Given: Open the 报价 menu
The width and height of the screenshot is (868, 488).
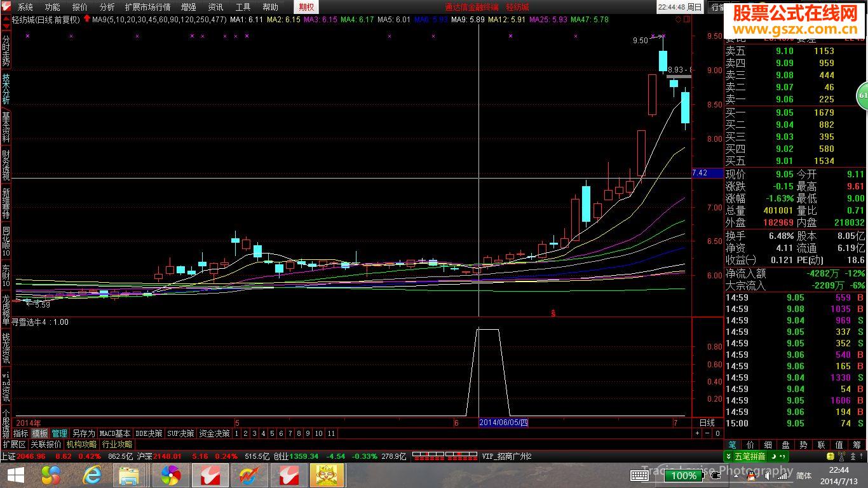Looking at the screenshot, I should tap(80, 7).
